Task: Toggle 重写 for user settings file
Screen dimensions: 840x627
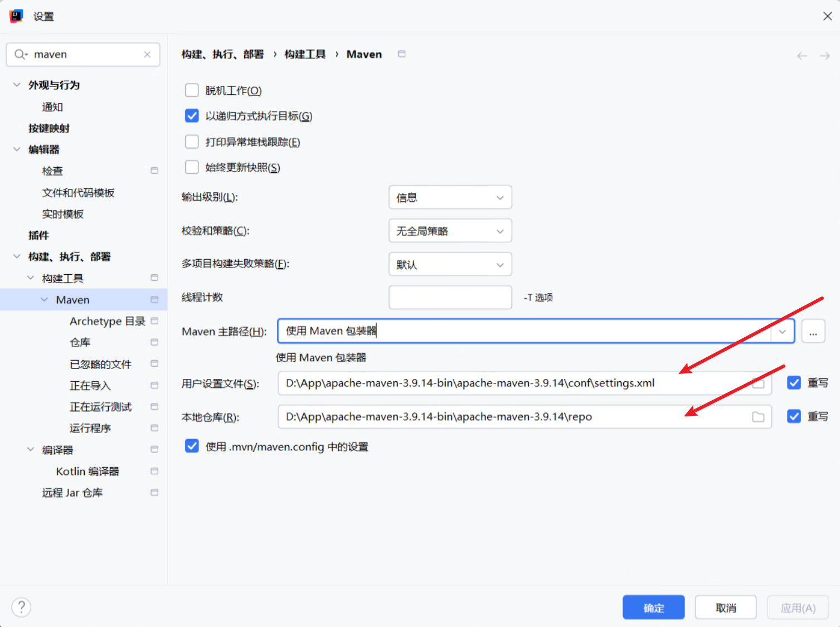Action: tap(794, 383)
